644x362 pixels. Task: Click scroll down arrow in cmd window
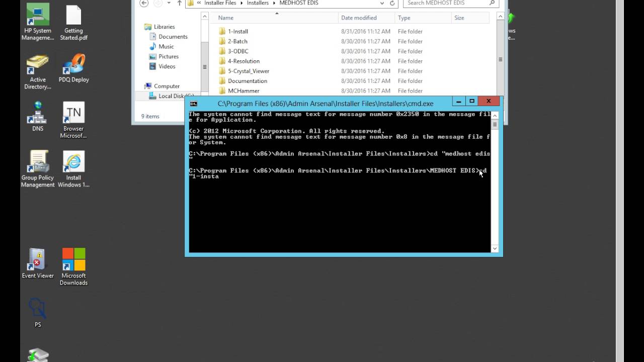[495, 248]
